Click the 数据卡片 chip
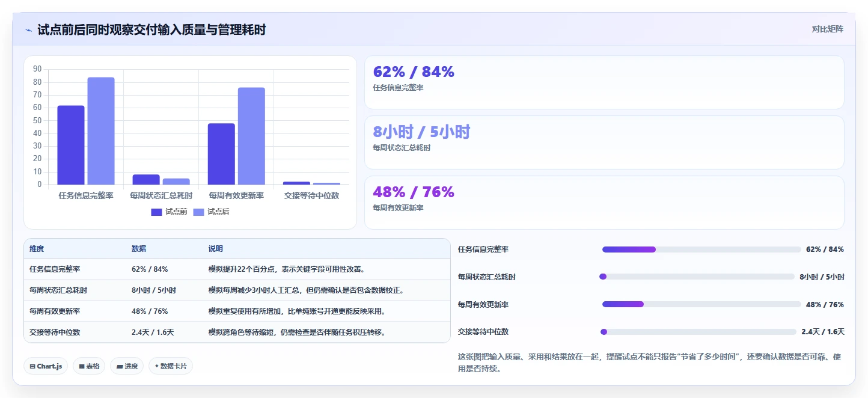868x398 pixels. click(x=171, y=366)
